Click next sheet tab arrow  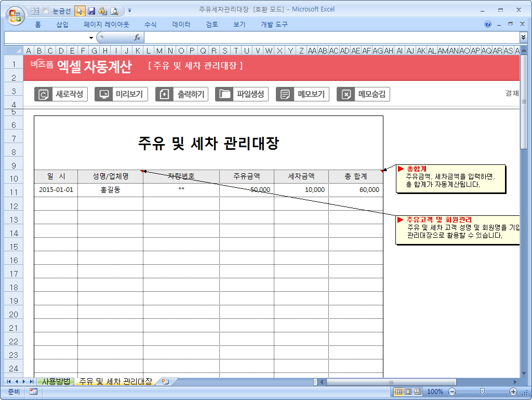24,382
